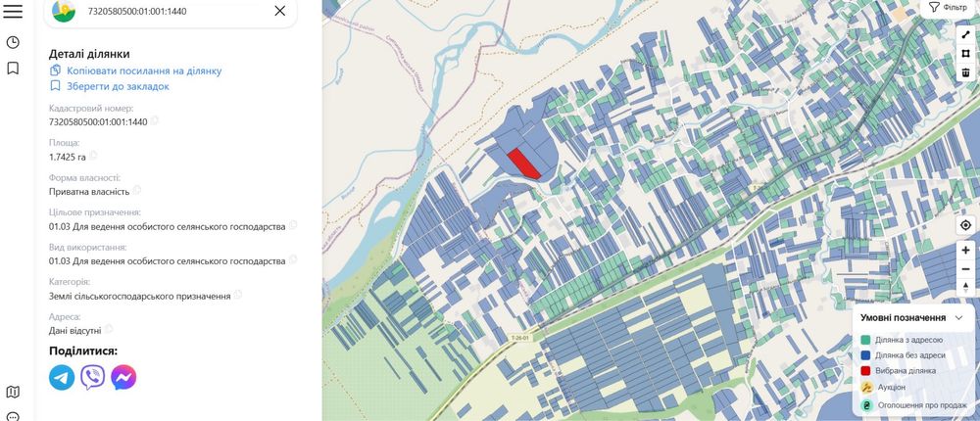Viewport: 980px width, 421px height.
Task: Open the map layers icon in sidebar
Action: (x=13, y=392)
